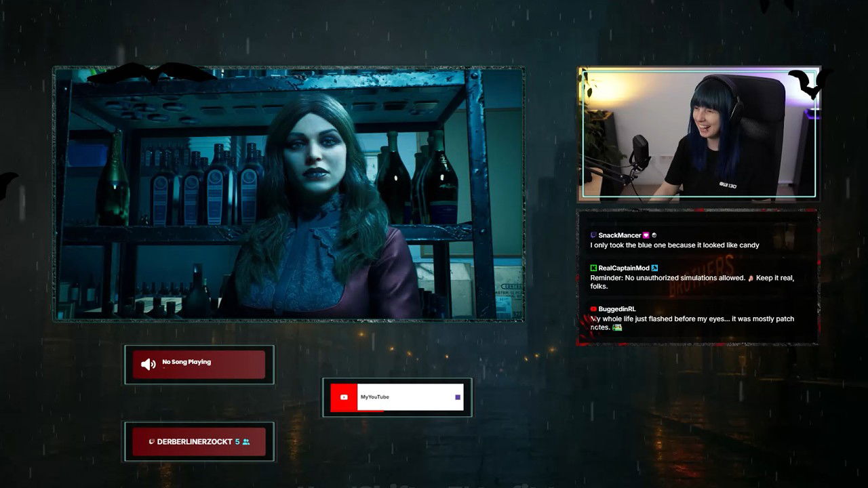The width and height of the screenshot is (868, 488).
Task: Click SnackMancer's pink heart badge
Action: click(x=646, y=235)
